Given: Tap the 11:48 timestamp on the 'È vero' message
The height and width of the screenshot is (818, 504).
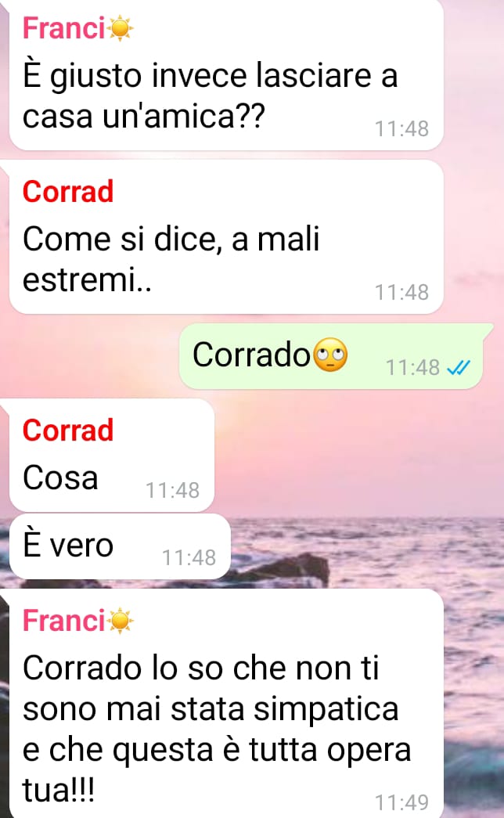Looking at the screenshot, I should click(x=189, y=557).
